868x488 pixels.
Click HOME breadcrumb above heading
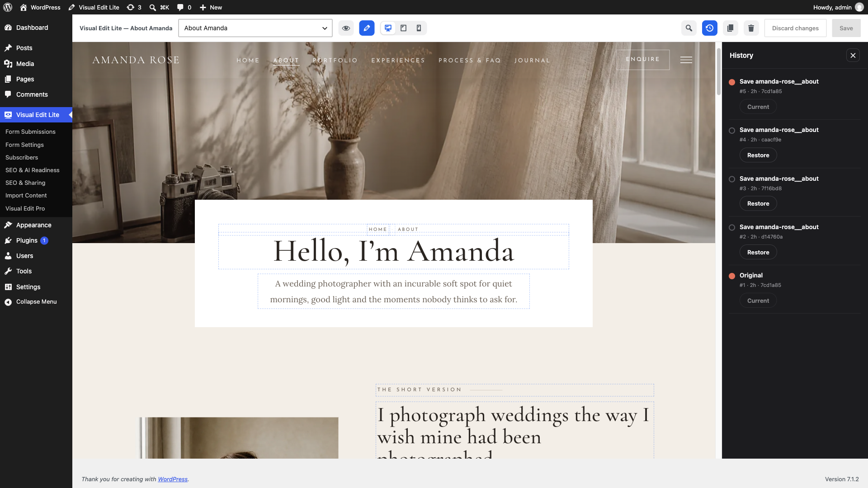pos(378,230)
